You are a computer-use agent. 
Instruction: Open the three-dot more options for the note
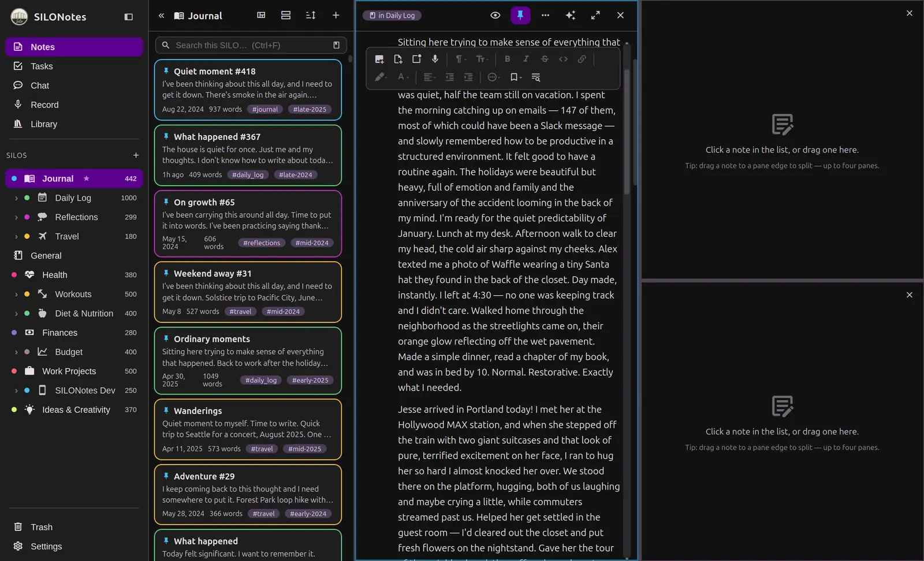[x=545, y=16]
